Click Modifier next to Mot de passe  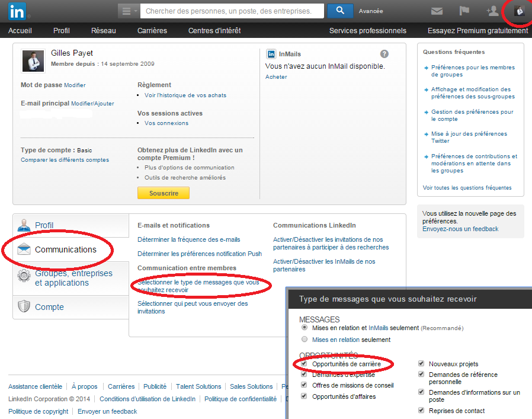[75, 85]
